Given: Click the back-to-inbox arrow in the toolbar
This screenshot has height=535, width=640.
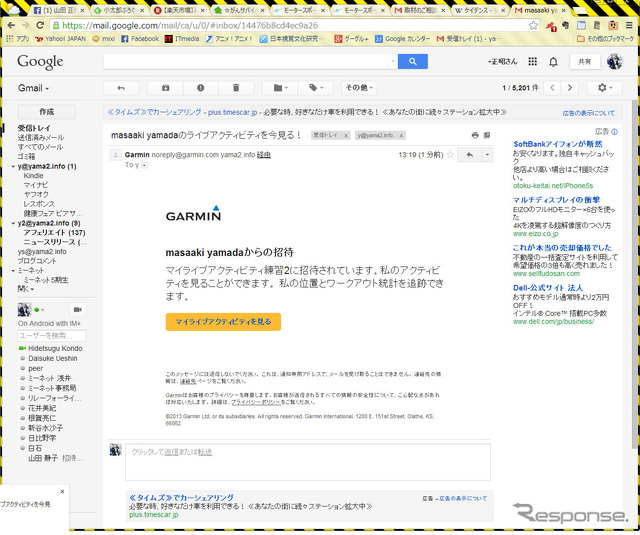Looking at the screenshot, I should 121,88.
